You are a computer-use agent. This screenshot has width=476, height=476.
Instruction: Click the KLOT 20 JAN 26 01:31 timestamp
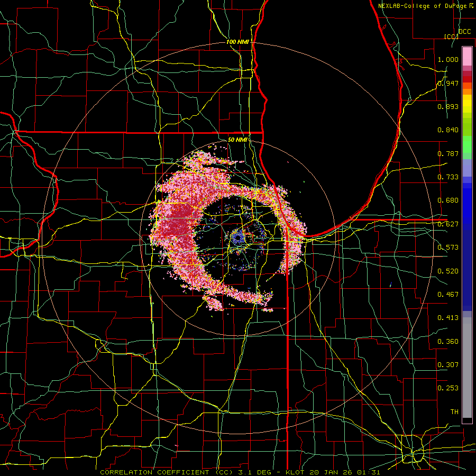pos(333,472)
